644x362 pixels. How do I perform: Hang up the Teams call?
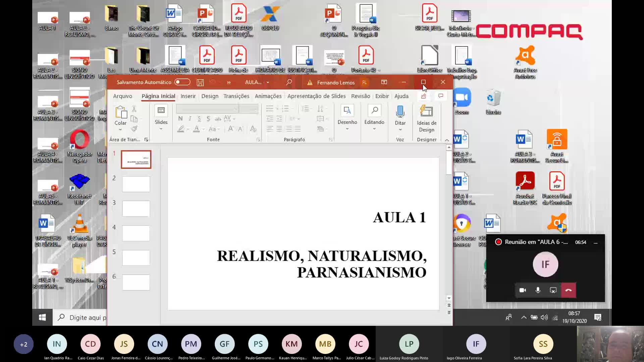tap(569, 290)
